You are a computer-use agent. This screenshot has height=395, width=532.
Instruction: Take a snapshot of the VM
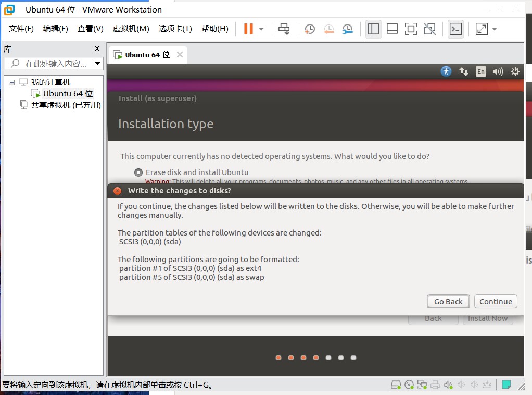point(310,29)
